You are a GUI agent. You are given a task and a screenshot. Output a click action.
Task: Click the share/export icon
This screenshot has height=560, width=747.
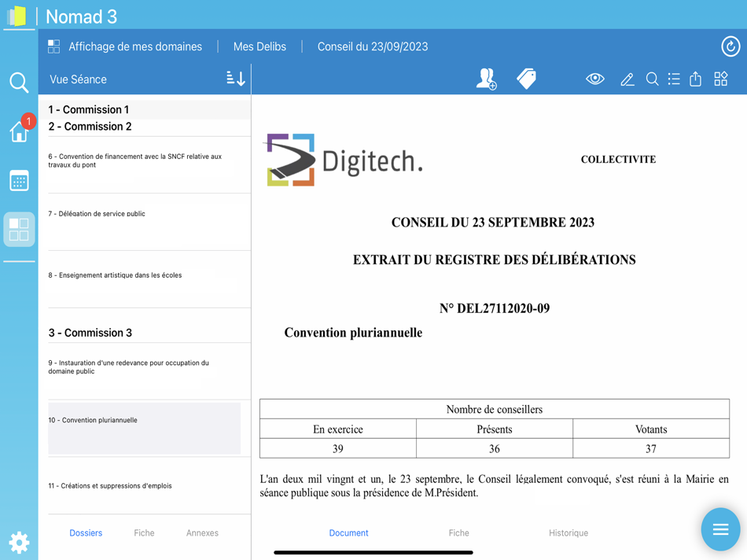[x=696, y=79]
